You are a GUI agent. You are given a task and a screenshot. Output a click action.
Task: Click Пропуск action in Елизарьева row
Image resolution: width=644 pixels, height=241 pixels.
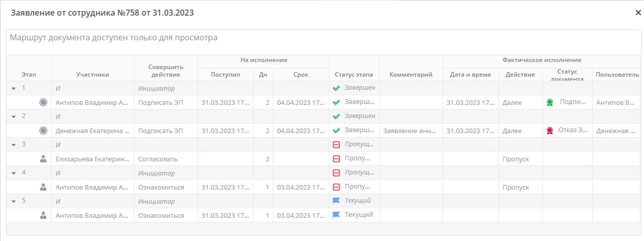pos(516,159)
